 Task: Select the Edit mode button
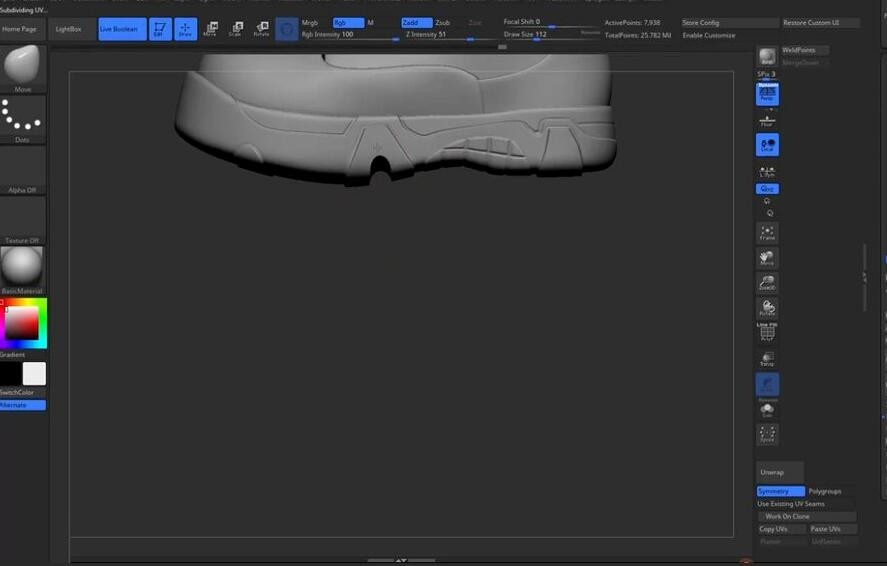pyautogui.click(x=160, y=29)
